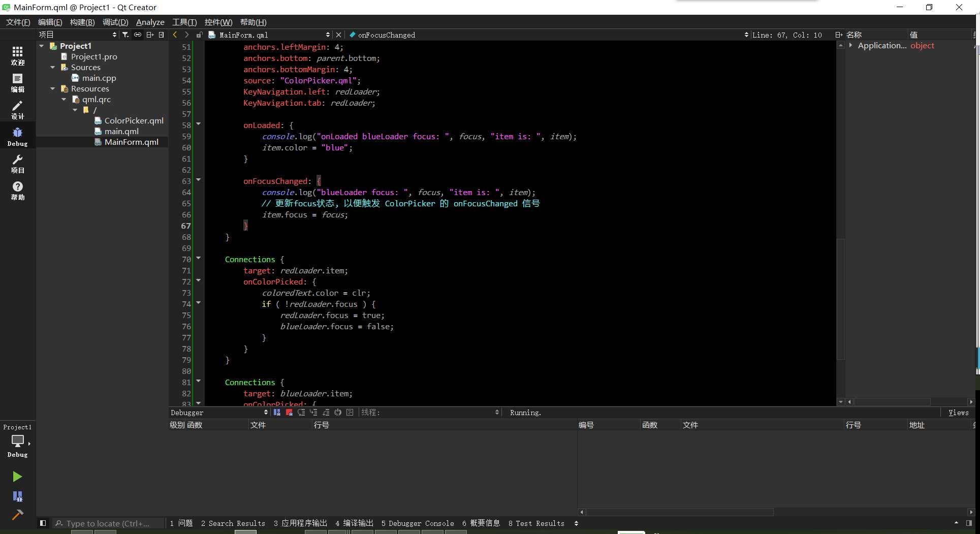Screen dimensions: 980x534
Task: Click the Step Into debugger icon
Action: [x=313, y=413]
